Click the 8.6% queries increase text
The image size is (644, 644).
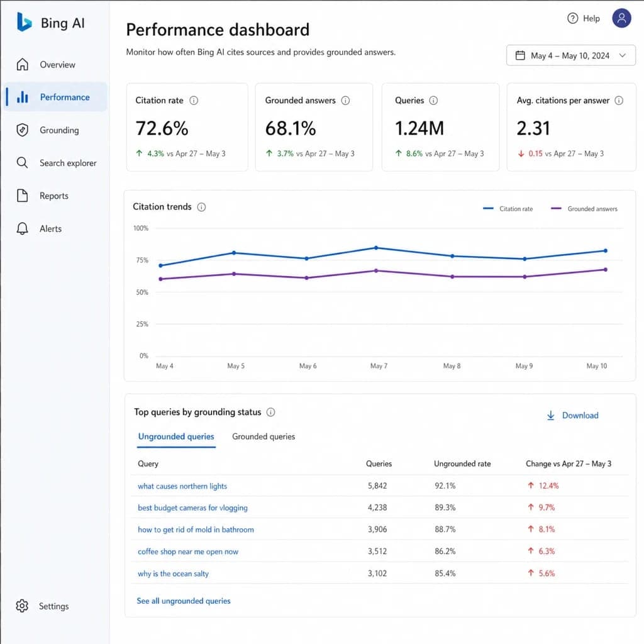coord(414,153)
